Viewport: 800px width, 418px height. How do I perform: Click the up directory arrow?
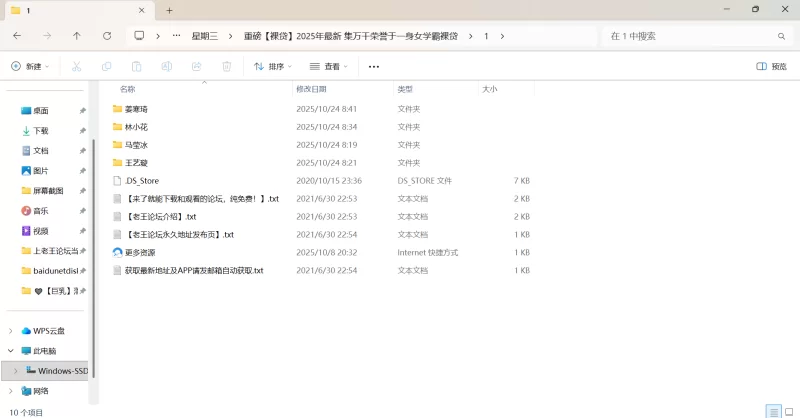coord(77,35)
